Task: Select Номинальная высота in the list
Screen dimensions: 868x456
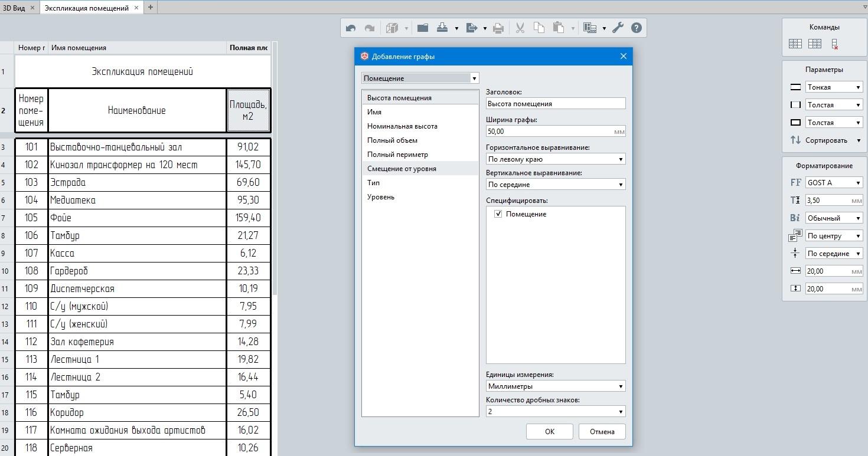Action: point(402,126)
